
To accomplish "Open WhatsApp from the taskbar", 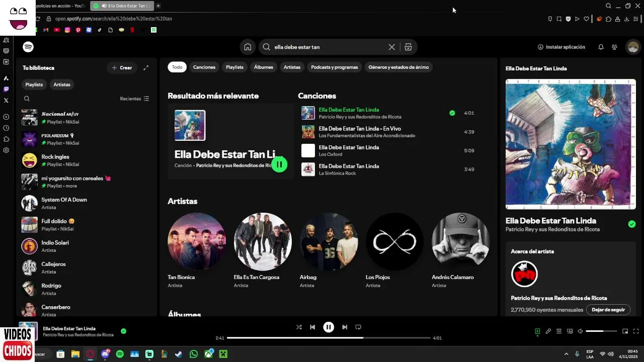I will click(194, 354).
